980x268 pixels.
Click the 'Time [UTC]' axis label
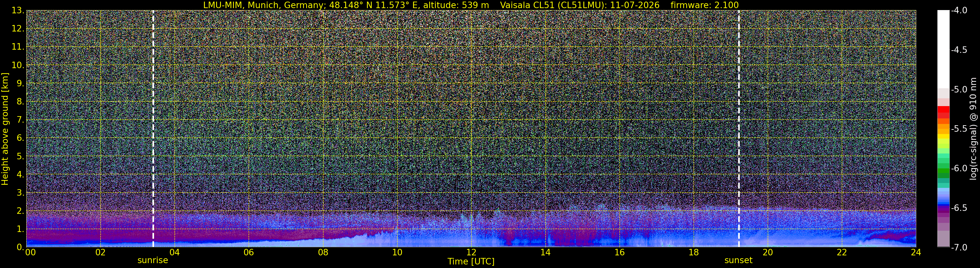point(471,262)
